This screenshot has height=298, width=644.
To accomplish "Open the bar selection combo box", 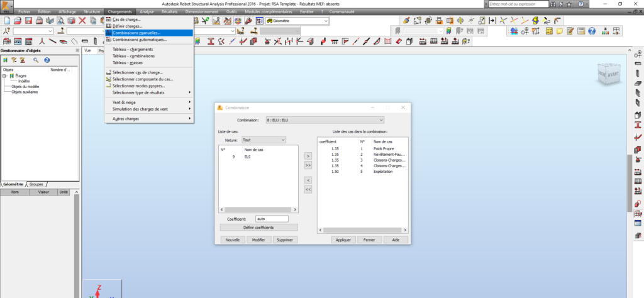I will coord(87,31).
